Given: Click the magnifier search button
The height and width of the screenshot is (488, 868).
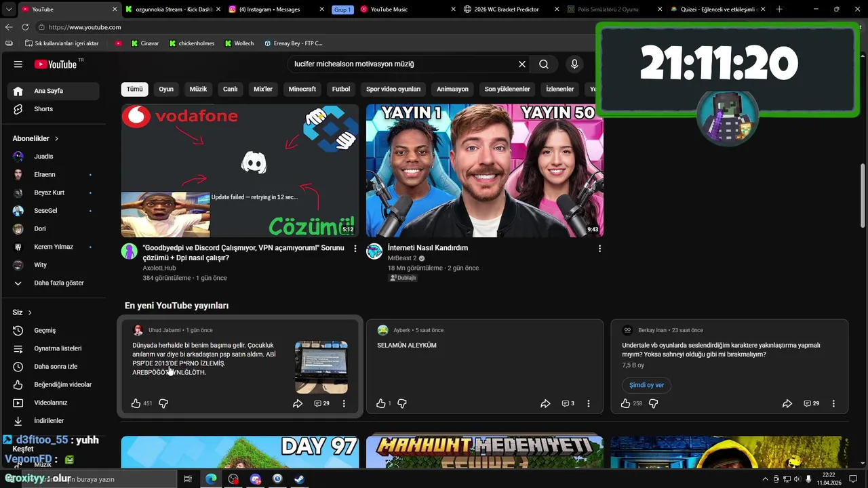Looking at the screenshot, I should coord(544,64).
